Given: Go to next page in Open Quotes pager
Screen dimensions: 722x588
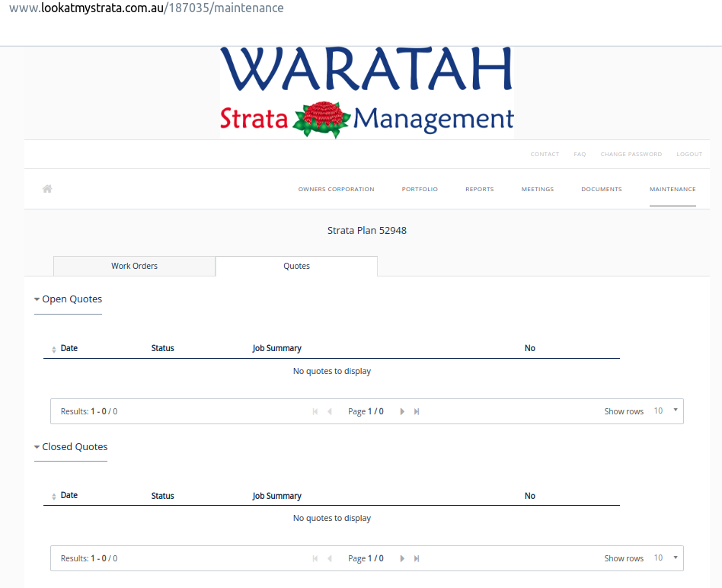Looking at the screenshot, I should point(402,411).
